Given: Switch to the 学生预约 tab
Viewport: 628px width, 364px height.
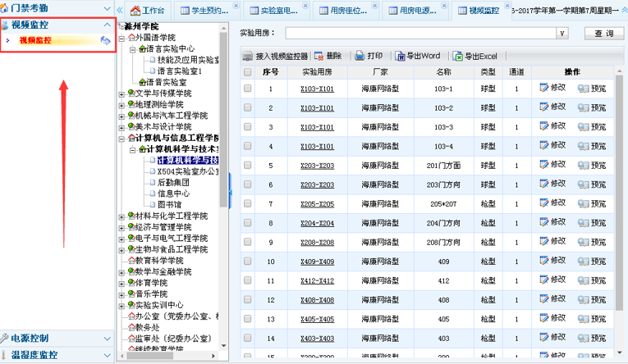Looking at the screenshot, I should (x=202, y=11).
